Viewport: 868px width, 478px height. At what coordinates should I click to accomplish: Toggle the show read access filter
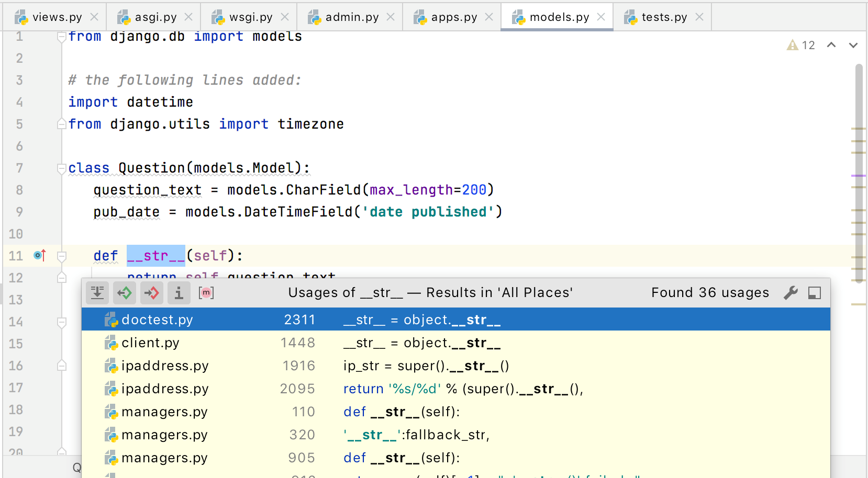[x=125, y=293]
